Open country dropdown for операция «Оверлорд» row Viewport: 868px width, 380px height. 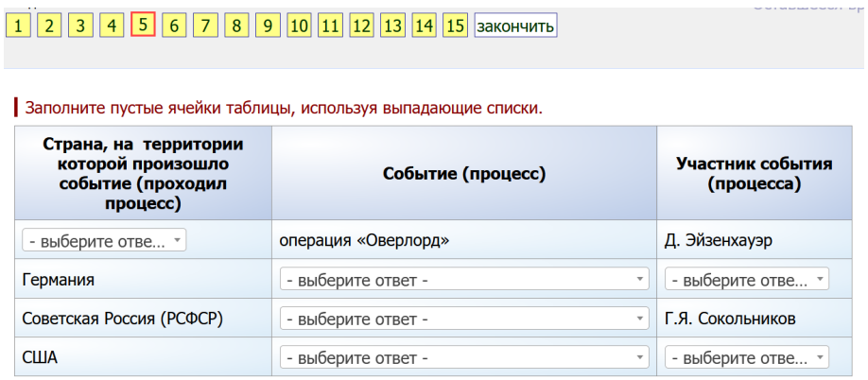tap(104, 240)
